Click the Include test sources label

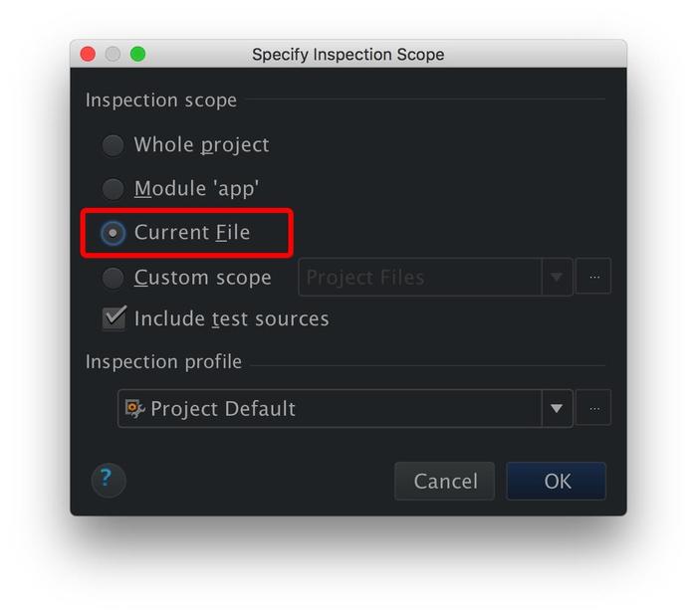coord(231,319)
